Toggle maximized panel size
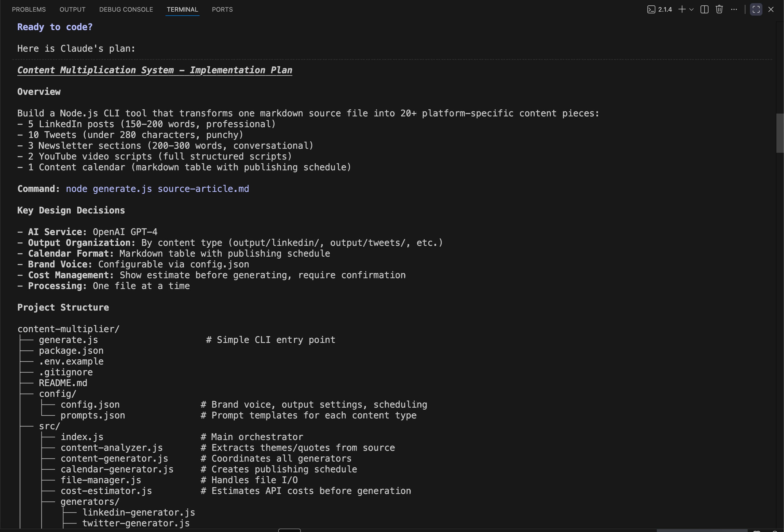Image resolution: width=784 pixels, height=532 pixels. (x=756, y=9)
